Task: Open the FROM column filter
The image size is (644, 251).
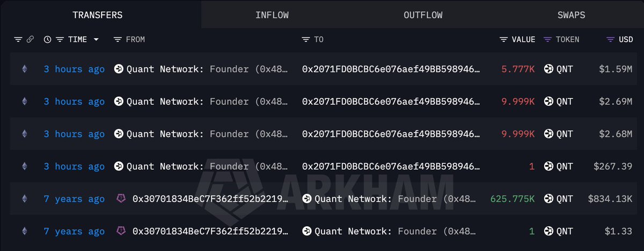Action: (118, 40)
